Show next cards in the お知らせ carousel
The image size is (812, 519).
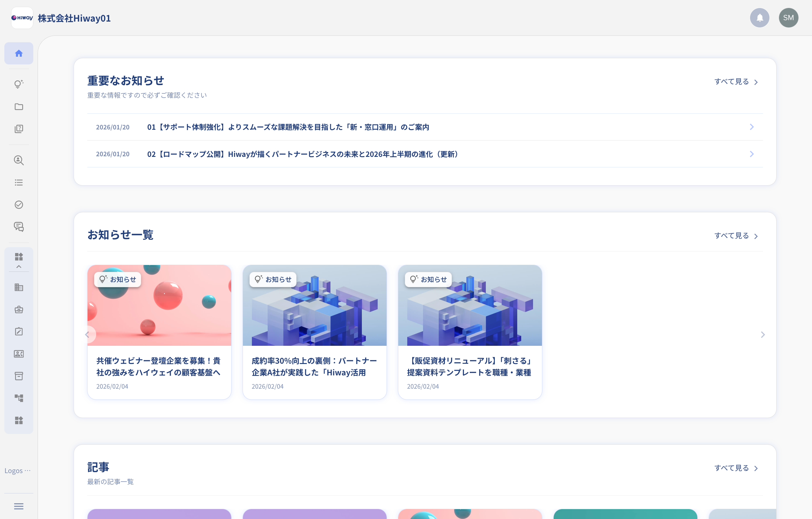[763, 335]
